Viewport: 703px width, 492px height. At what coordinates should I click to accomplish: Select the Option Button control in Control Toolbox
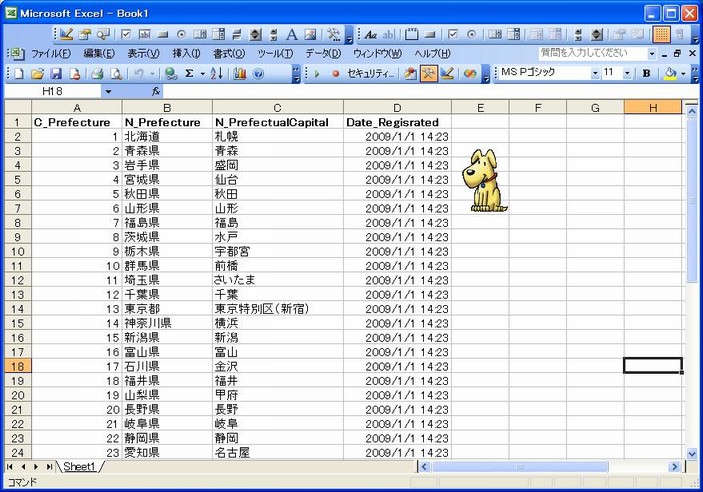tap(182, 35)
